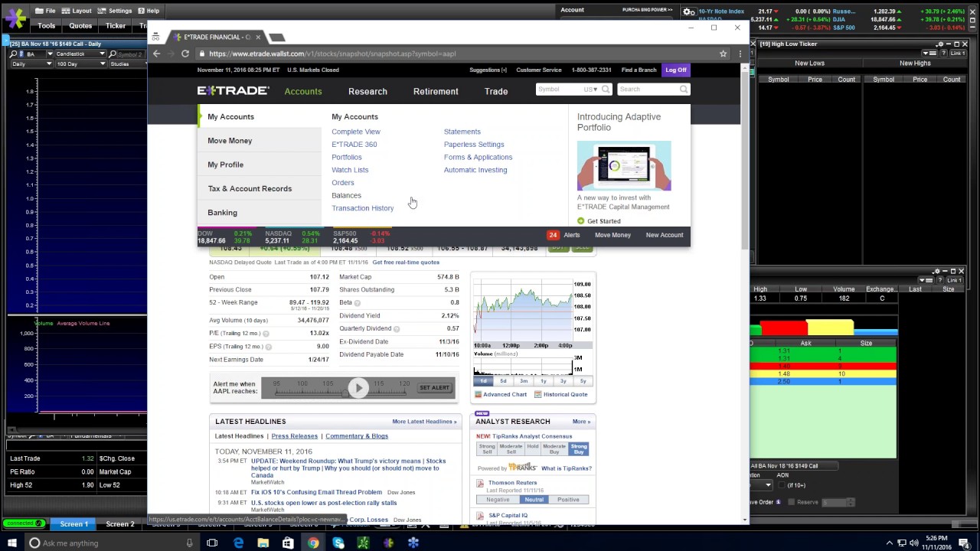Toggle the Reserve checkbox in order panel
The height and width of the screenshot is (551, 980).
[791, 502]
